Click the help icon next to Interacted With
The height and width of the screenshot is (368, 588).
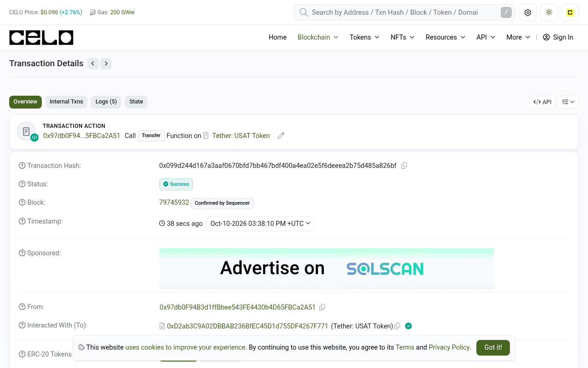(22, 325)
